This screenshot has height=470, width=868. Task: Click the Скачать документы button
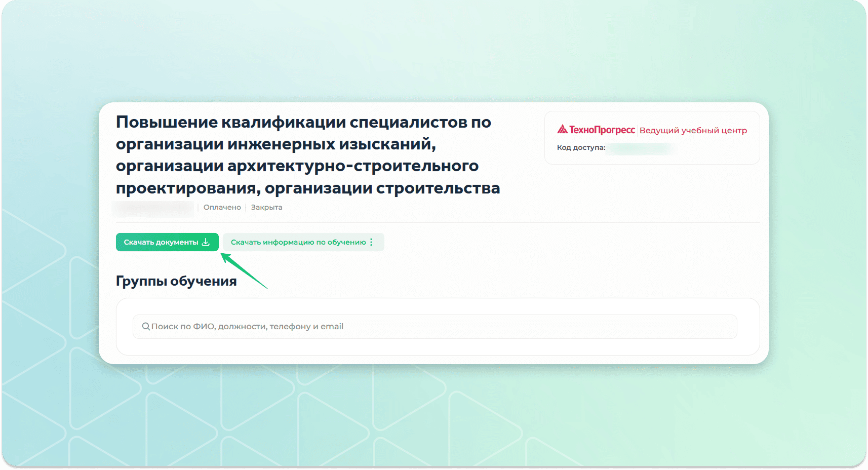point(167,242)
